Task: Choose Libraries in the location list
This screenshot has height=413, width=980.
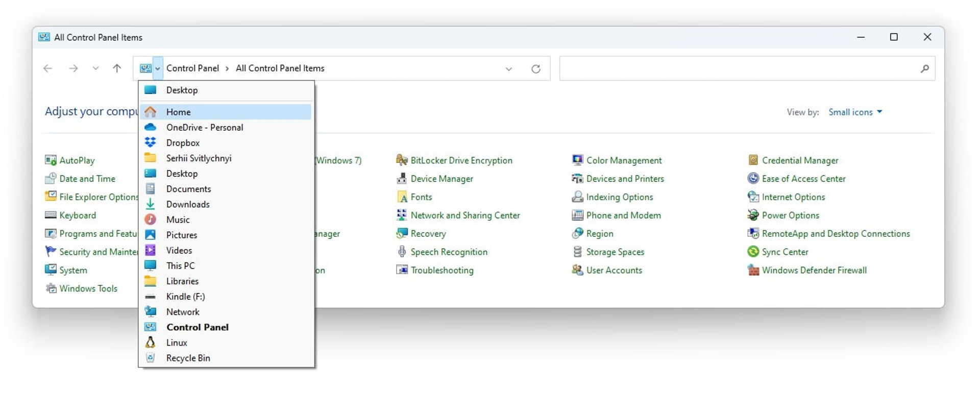Action: click(x=226, y=281)
